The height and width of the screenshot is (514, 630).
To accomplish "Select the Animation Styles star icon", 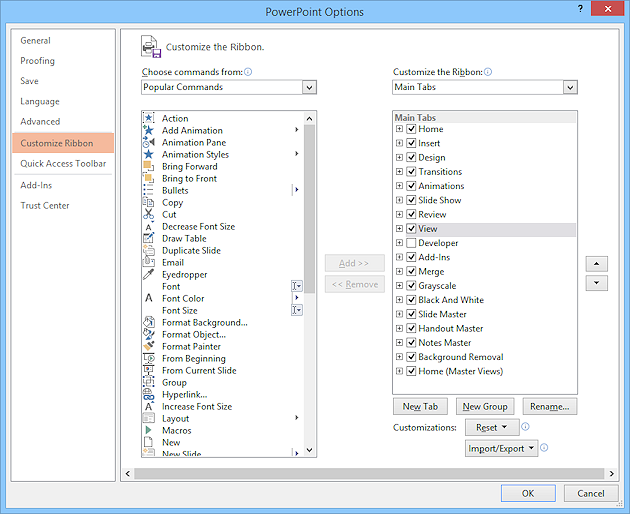I will click(x=149, y=154).
